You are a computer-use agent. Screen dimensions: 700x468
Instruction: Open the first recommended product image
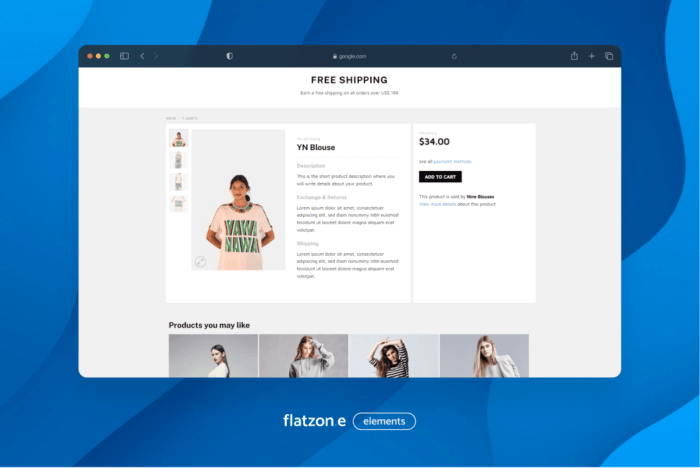point(213,356)
